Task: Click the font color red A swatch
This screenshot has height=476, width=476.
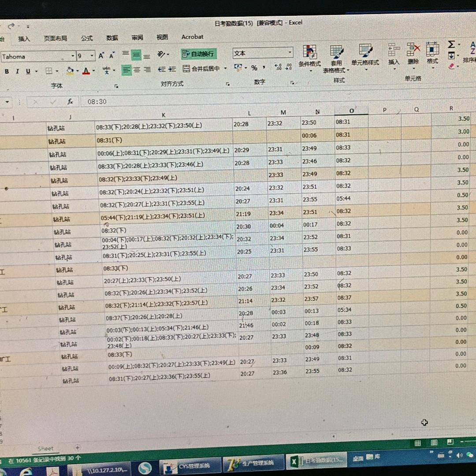Action: [x=86, y=71]
